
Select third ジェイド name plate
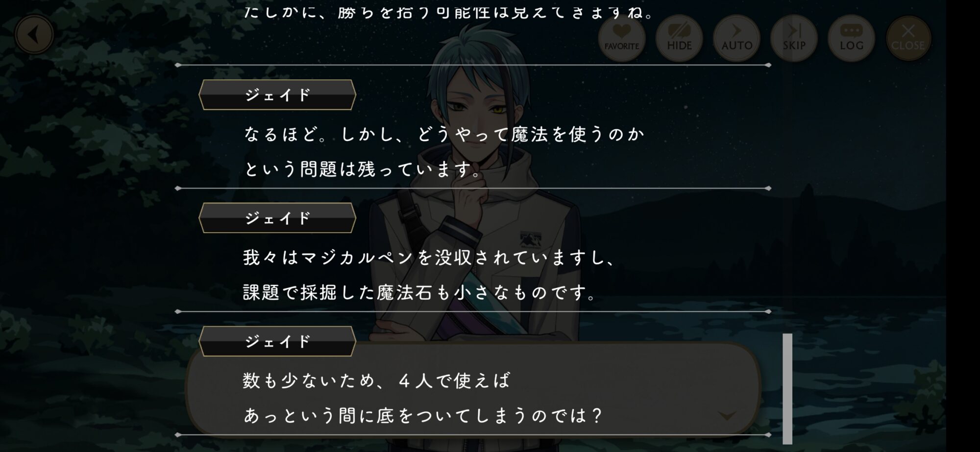(x=277, y=341)
